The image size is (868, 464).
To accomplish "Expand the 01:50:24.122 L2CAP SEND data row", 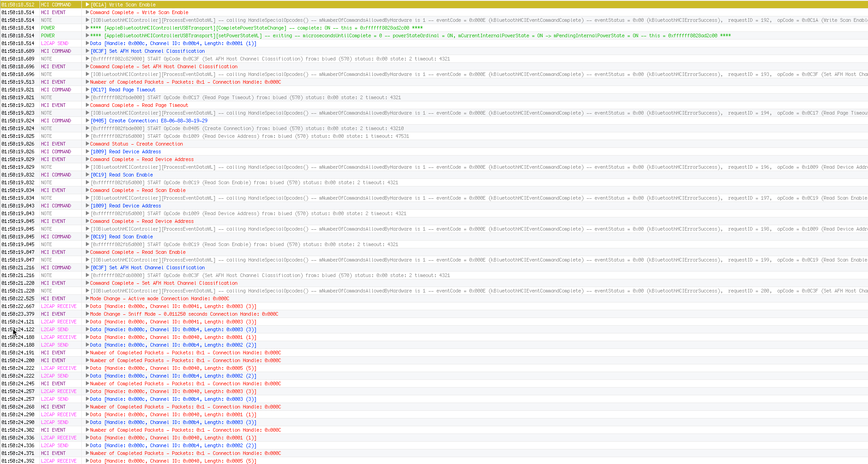I will coord(88,329).
